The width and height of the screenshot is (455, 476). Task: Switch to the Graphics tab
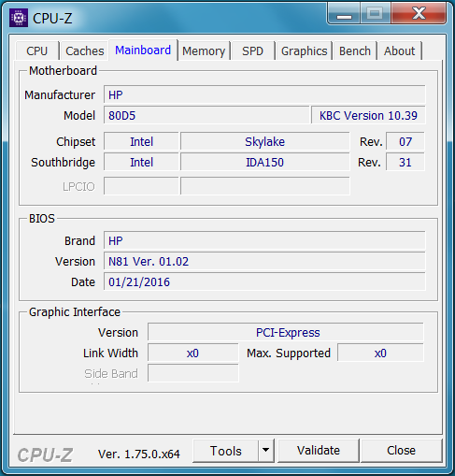coord(304,50)
